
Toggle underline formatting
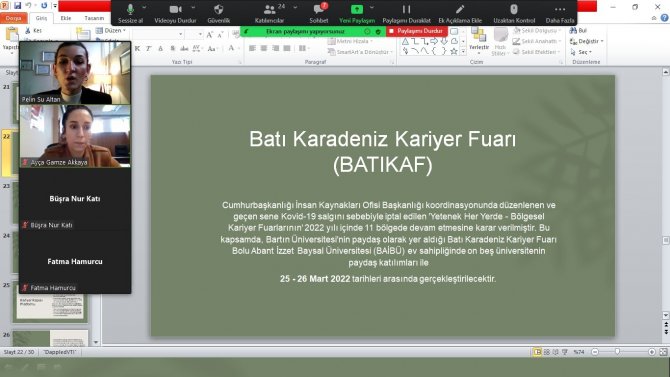[x=161, y=49]
